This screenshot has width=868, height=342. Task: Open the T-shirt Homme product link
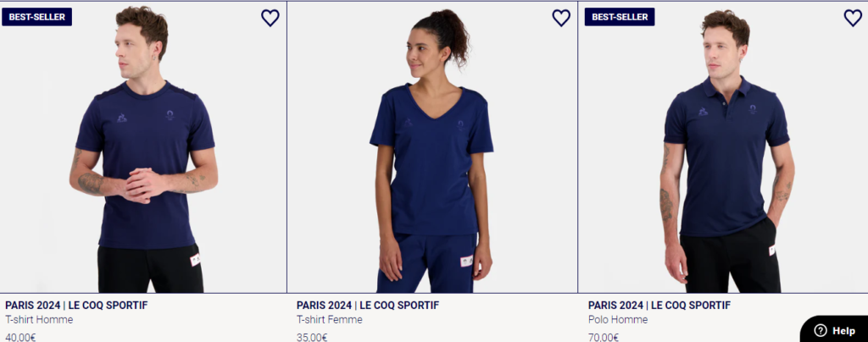(x=39, y=320)
